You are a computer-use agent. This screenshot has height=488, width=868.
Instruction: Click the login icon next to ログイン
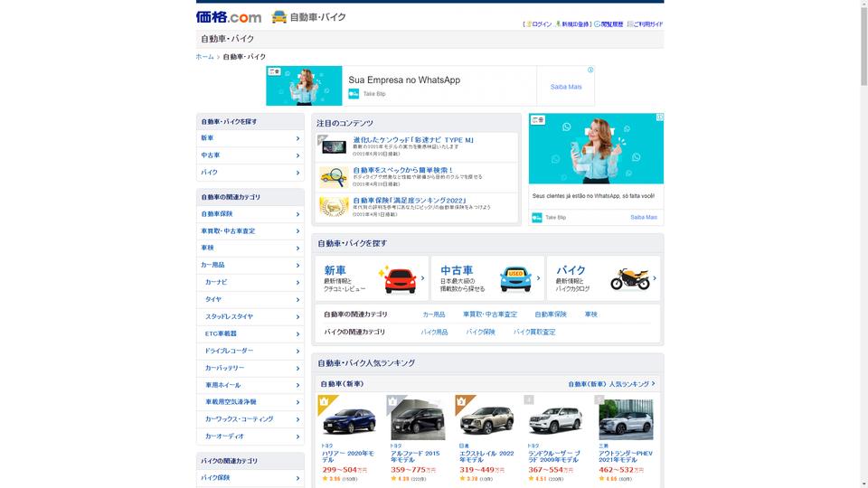[x=529, y=24]
